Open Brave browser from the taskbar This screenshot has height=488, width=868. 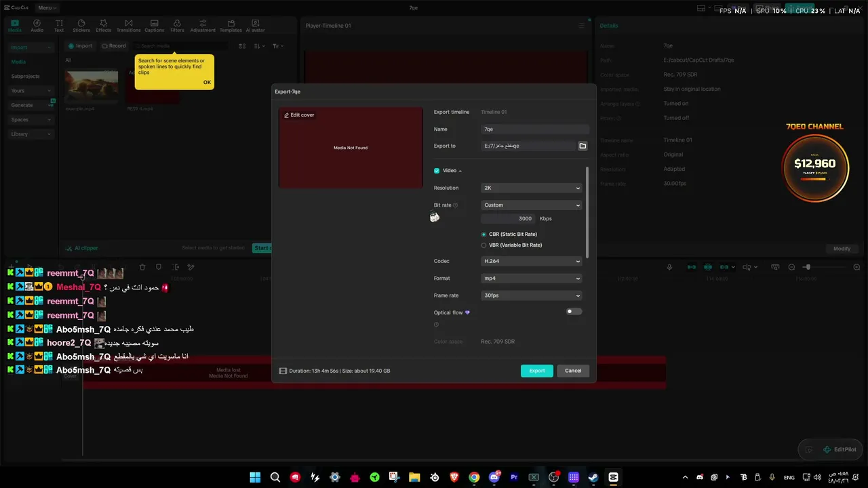(454, 477)
